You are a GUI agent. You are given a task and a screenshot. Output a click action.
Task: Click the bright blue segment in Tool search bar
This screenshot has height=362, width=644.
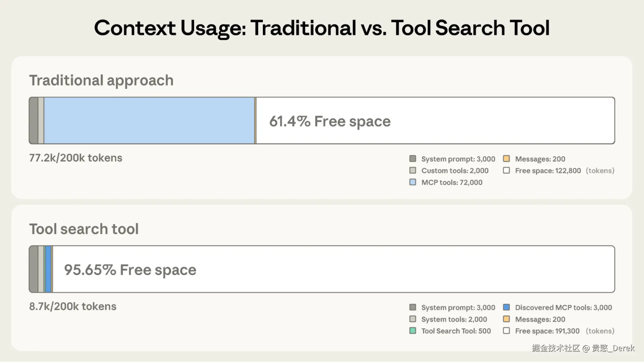pyautogui.click(x=48, y=269)
